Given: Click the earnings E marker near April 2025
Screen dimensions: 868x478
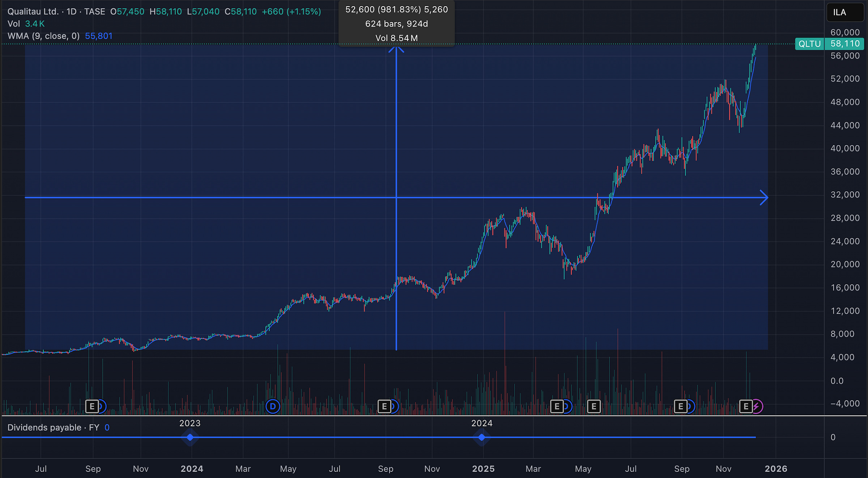Looking at the screenshot, I should coord(557,406).
